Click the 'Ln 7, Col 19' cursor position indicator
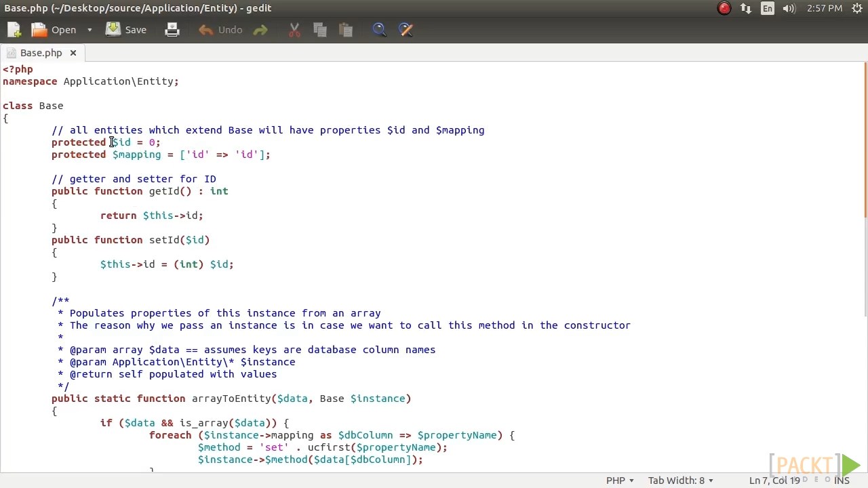 [x=774, y=481]
